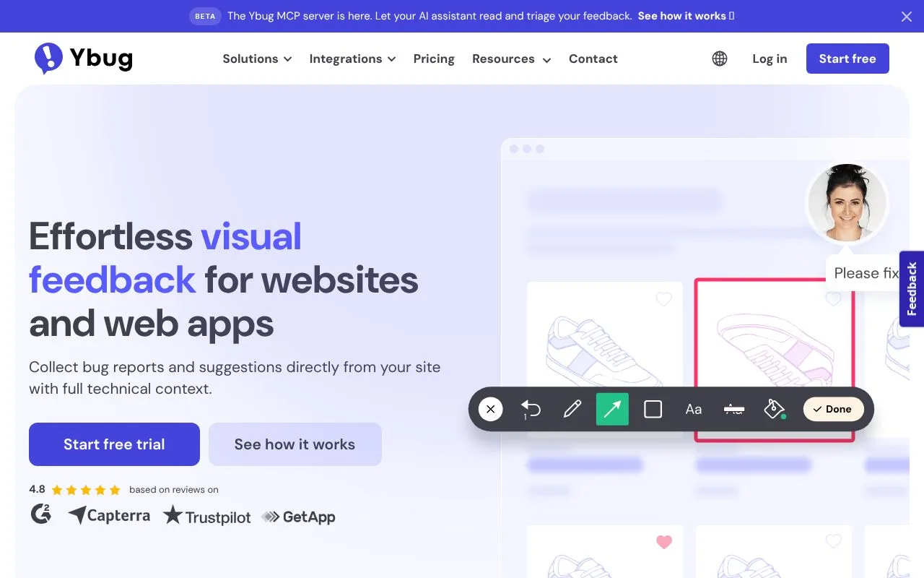Screen dimensions: 924x578
Task: Toggle heart on bottom middle sneaker card
Action: [833, 540]
